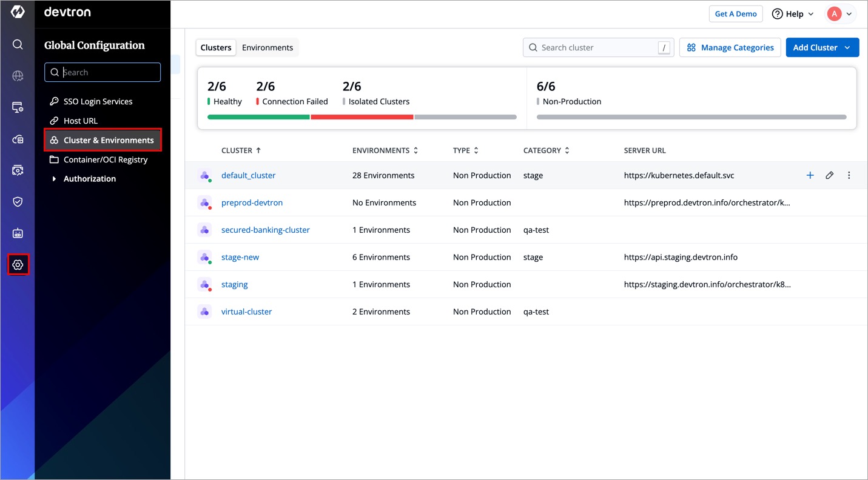Viewport: 868px width, 480px height.
Task: Open the Help dropdown menu
Action: point(793,14)
